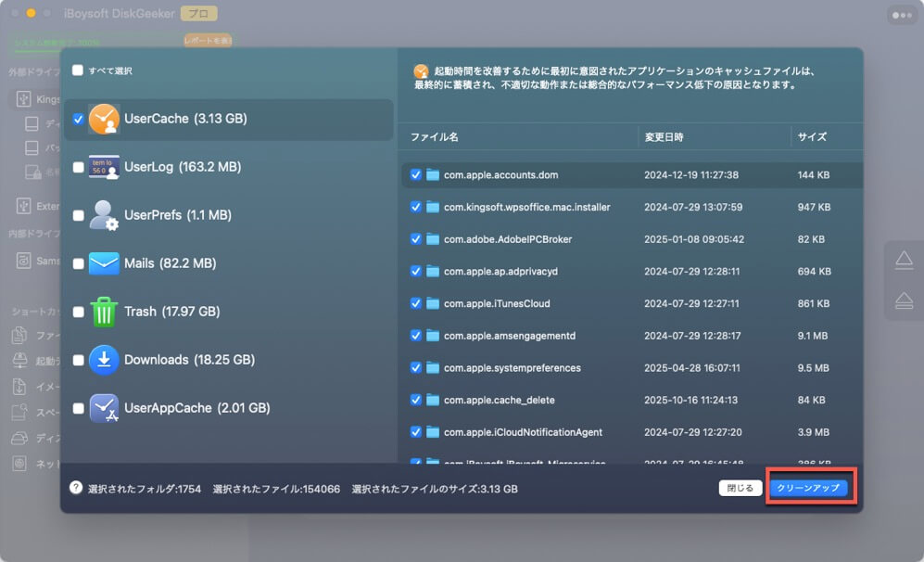Screen dimensions: 924x562
Task: Click the 閉じる button
Action: 740,486
